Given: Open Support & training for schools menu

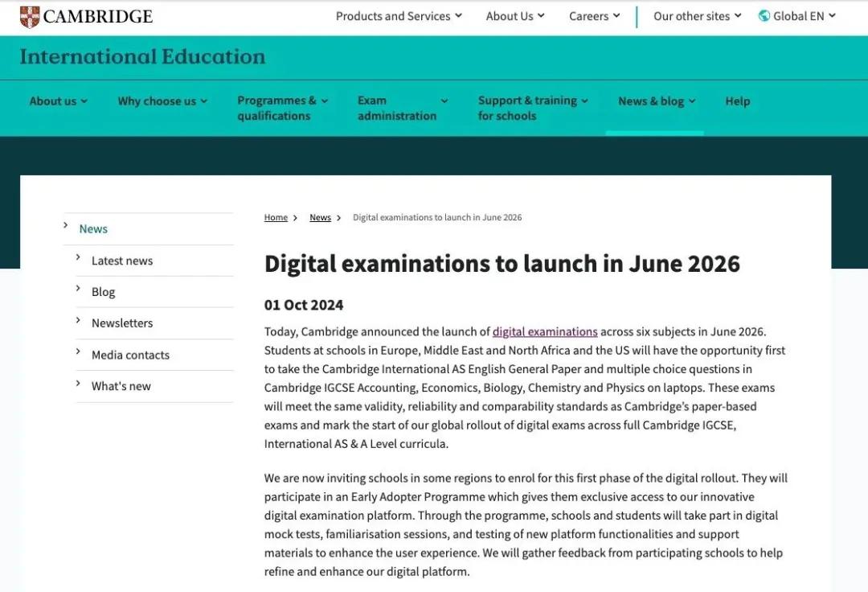Looking at the screenshot, I should click(532, 108).
